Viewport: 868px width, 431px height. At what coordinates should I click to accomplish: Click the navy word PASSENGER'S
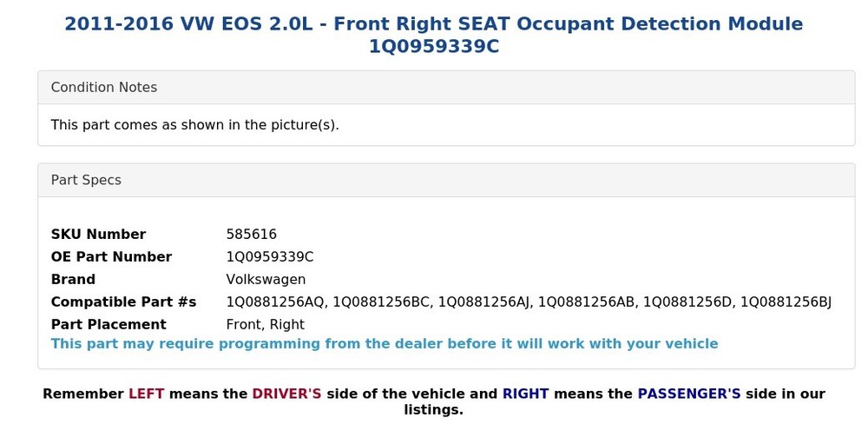point(689,395)
